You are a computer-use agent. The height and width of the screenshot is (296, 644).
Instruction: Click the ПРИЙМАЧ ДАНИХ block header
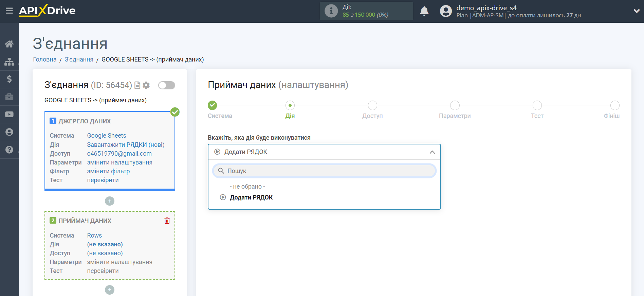coord(85,221)
